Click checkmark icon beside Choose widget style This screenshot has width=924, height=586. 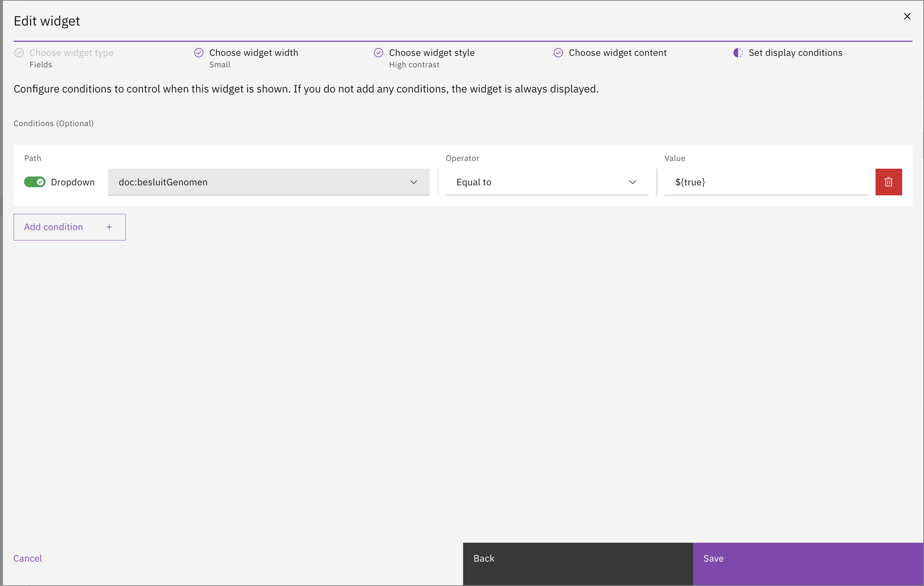point(378,53)
